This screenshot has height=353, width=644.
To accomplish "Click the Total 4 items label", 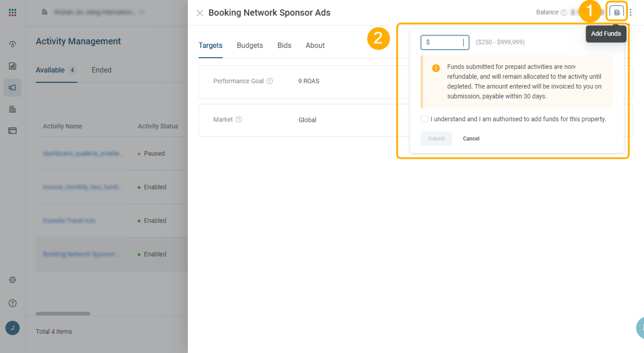I will point(54,331).
